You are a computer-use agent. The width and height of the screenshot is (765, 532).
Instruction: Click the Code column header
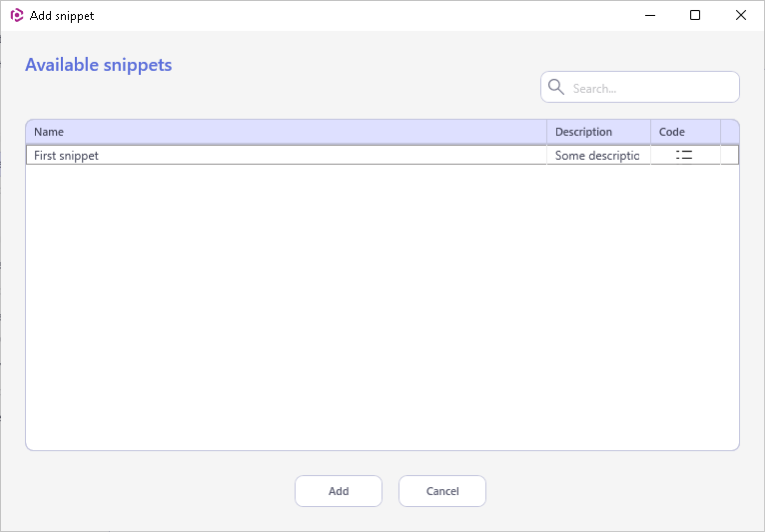(x=685, y=132)
